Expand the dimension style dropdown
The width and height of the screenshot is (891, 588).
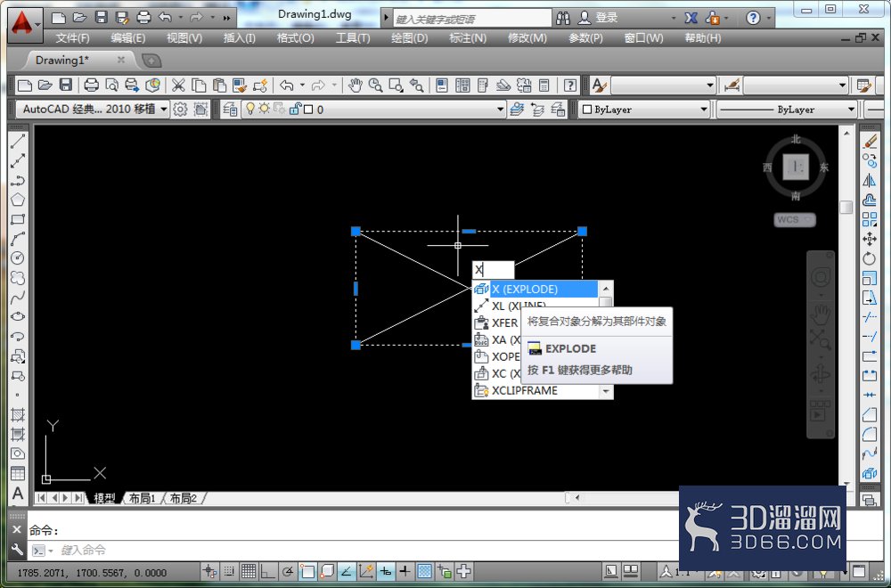pyautogui.click(x=842, y=86)
